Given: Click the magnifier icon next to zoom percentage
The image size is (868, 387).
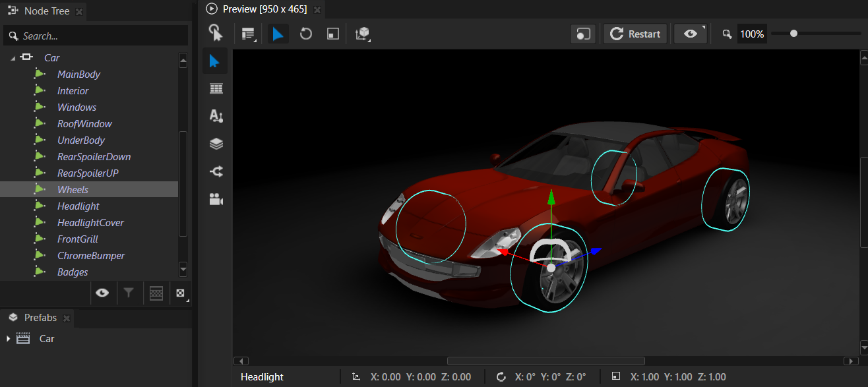Looking at the screenshot, I should point(726,34).
